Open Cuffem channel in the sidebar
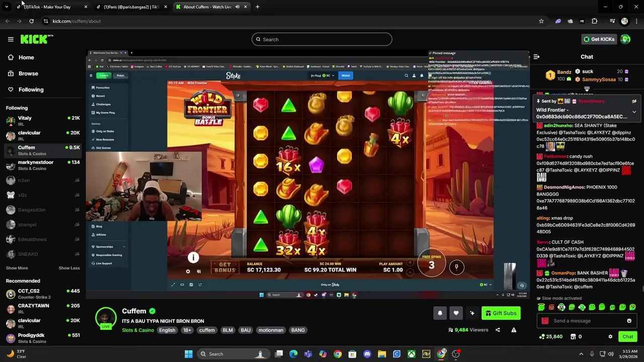This screenshot has width=644, height=362. [43, 150]
